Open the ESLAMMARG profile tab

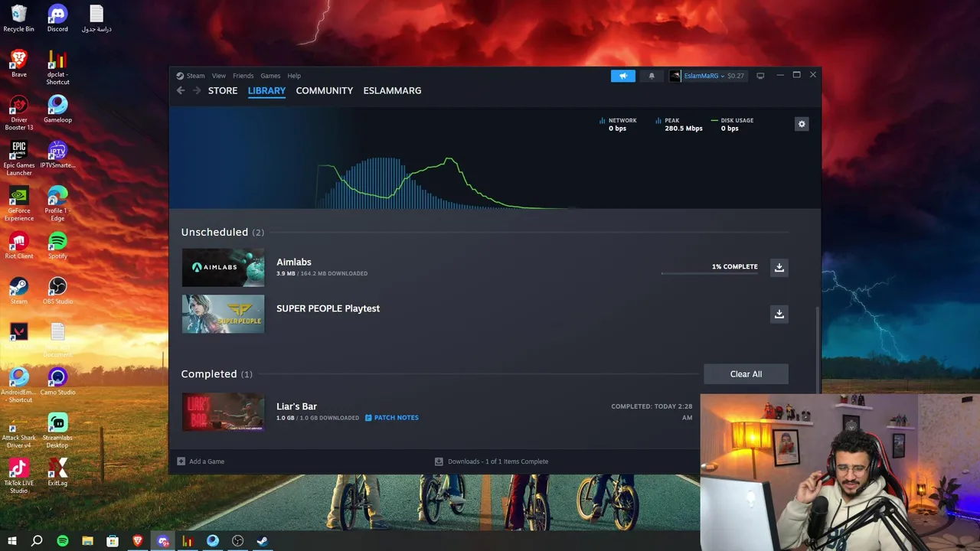pyautogui.click(x=392, y=90)
